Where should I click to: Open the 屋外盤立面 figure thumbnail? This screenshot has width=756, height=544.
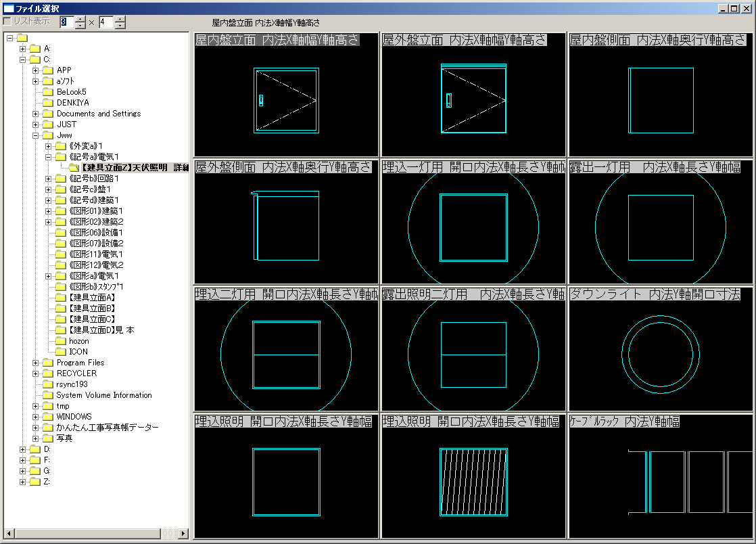point(473,95)
